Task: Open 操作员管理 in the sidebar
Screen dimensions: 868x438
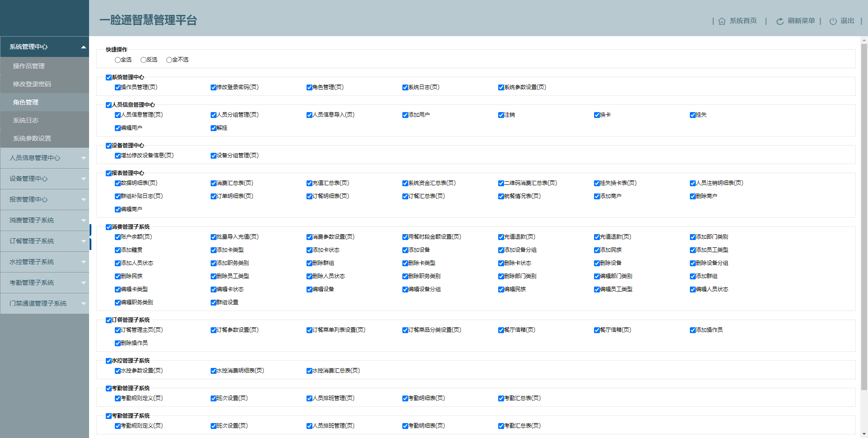Action: point(44,66)
